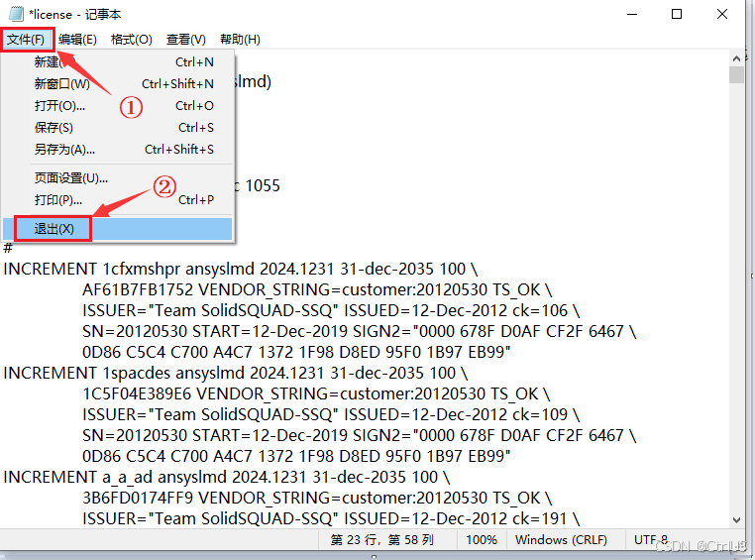Choose 打开(O)... from the file menu

click(x=118, y=105)
